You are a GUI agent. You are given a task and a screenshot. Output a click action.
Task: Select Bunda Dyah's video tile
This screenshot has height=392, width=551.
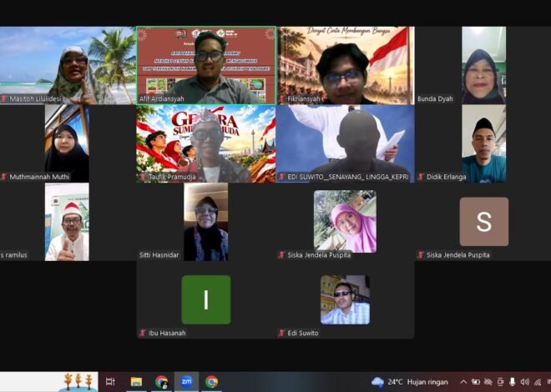click(x=484, y=65)
